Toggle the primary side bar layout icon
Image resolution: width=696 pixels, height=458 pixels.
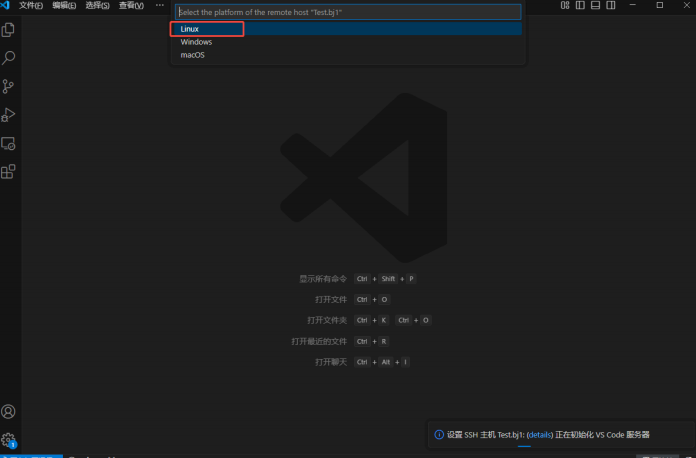580,5
